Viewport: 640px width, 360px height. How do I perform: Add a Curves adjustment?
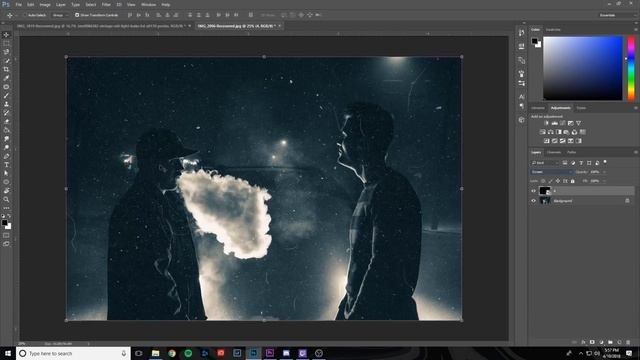(562, 123)
